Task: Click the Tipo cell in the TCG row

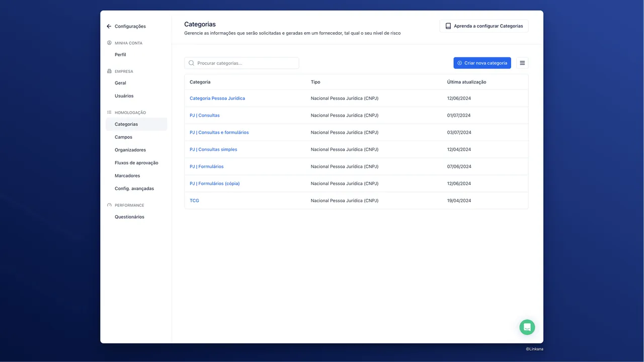Action: click(345, 201)
